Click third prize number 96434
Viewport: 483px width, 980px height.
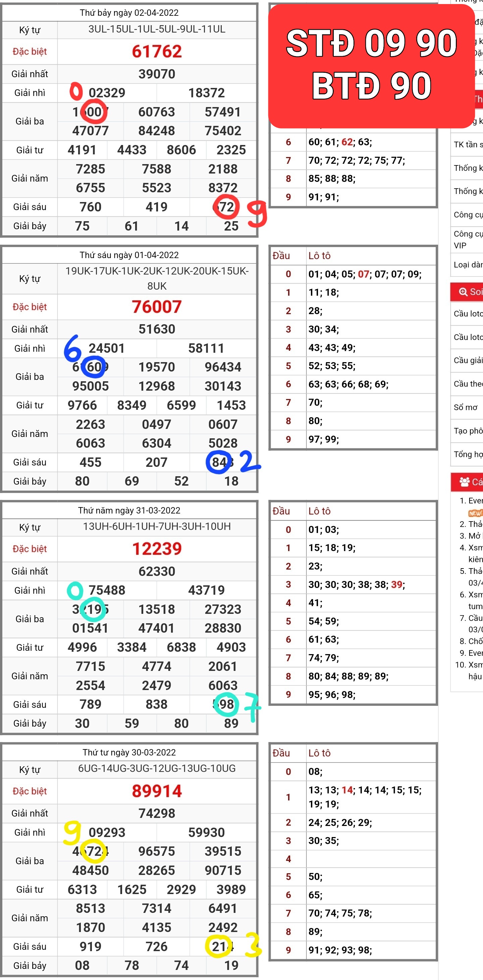click(x=223, y=367)
